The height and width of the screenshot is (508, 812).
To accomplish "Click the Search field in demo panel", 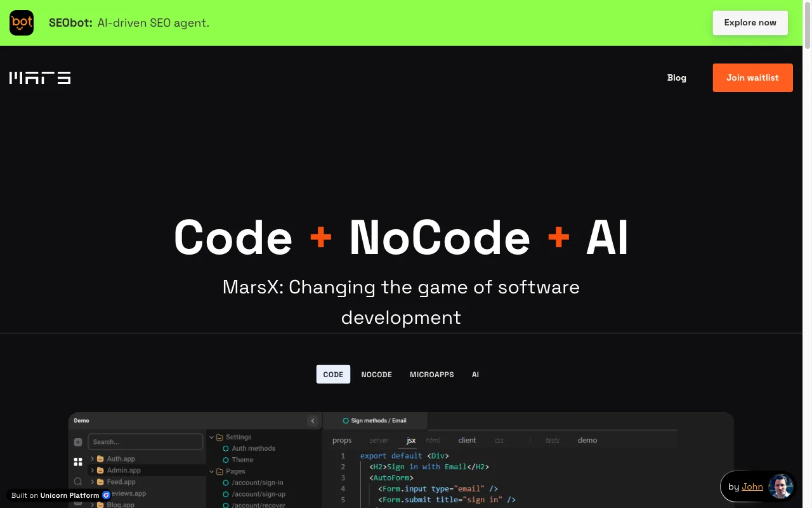I will 145,442.
